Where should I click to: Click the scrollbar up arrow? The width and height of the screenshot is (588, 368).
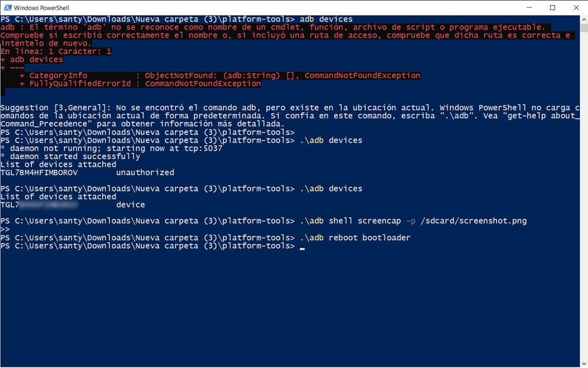(584, 19)
